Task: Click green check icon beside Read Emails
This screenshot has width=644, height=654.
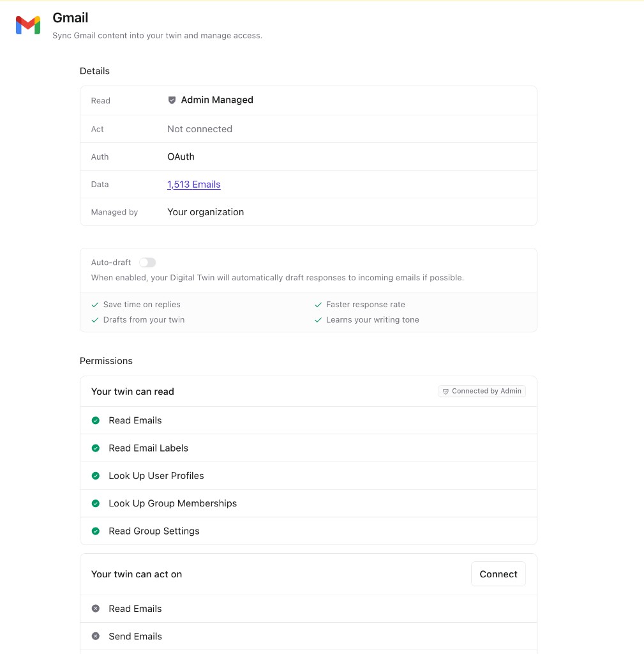Action: click(x=96, y=420)
